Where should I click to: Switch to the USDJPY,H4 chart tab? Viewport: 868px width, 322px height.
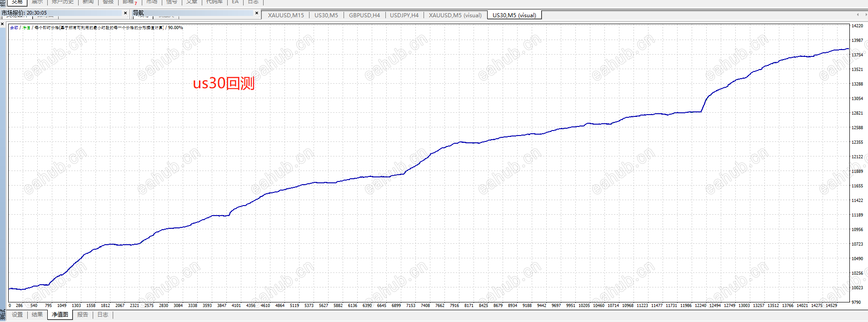click(x=404, y=15)
